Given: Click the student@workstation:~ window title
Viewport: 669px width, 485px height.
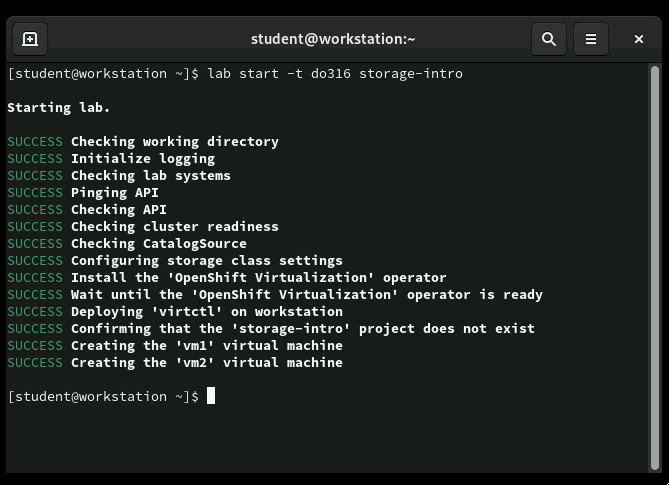Looking at the screenshot, I should (333, 39).
